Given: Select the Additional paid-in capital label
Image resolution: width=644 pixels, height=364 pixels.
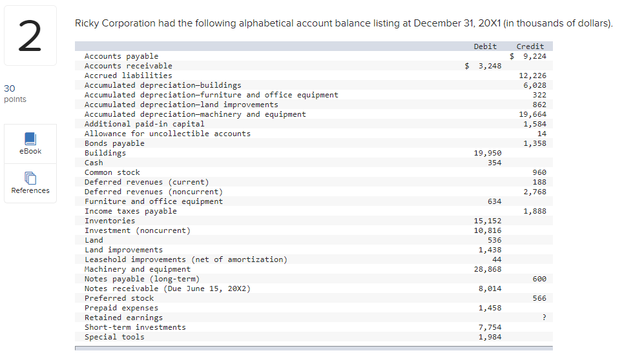Looking at the screenshot, I should [x=144, y=124].
